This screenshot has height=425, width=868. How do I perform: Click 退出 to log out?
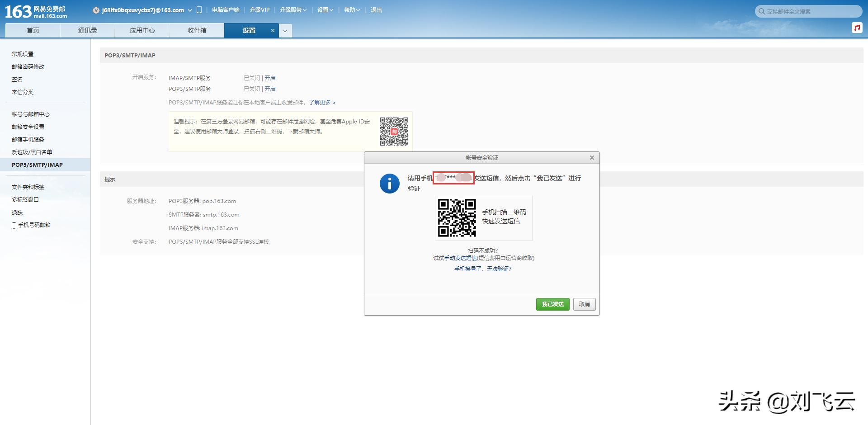point(376,10)
